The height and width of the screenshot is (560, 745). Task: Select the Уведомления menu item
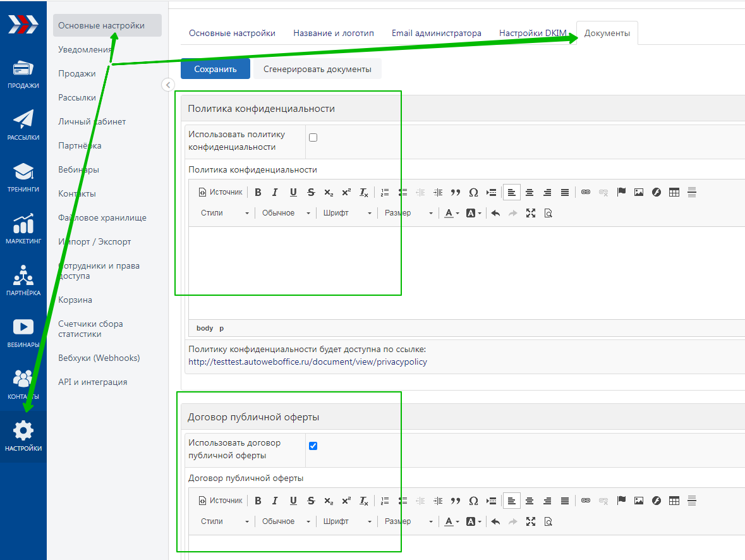pyautogui.click(x=85, y=50)
